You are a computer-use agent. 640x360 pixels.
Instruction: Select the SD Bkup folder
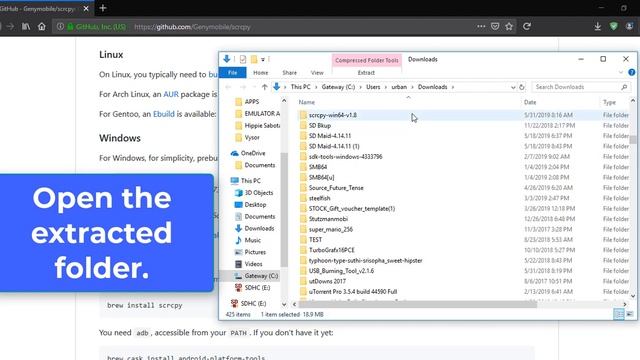coord(320,125)
